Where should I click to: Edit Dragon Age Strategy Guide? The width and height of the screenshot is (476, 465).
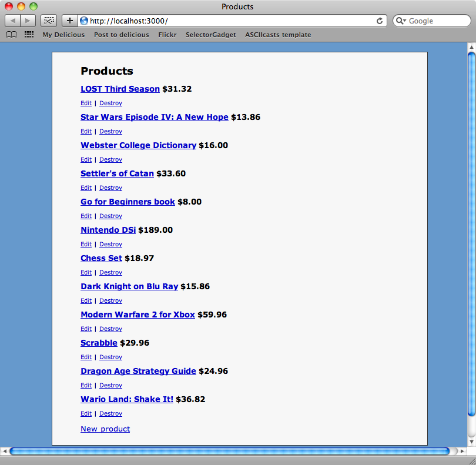click(x=86, y=386)
